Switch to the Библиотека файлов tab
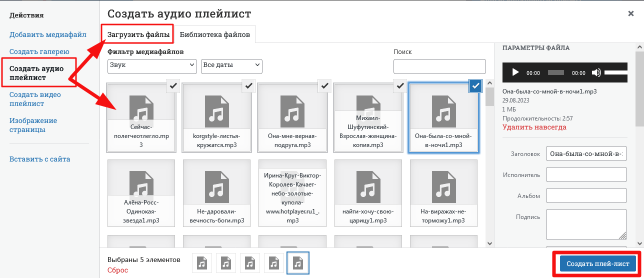Screen dimensions: 644x278 click(x=215, y=34)
